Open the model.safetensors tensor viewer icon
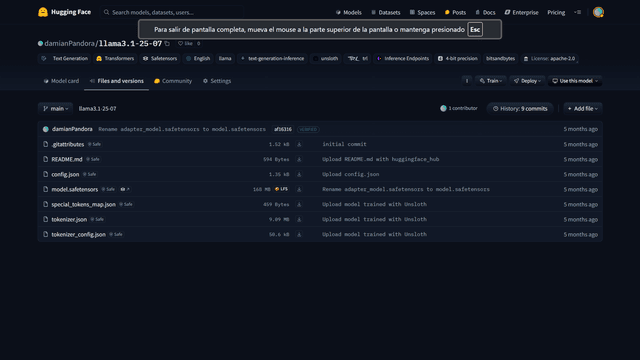 125,189
